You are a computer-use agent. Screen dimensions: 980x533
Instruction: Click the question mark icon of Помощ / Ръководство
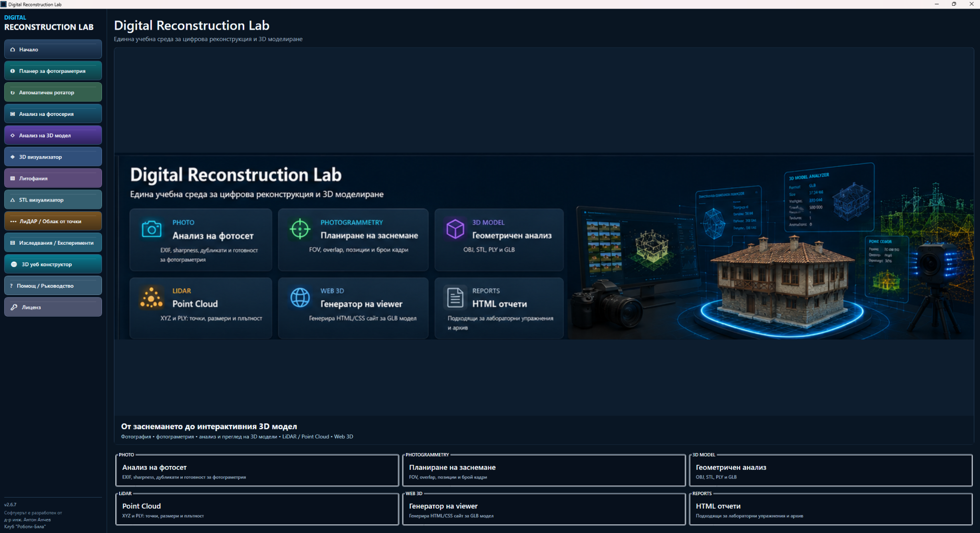point(11,286)
